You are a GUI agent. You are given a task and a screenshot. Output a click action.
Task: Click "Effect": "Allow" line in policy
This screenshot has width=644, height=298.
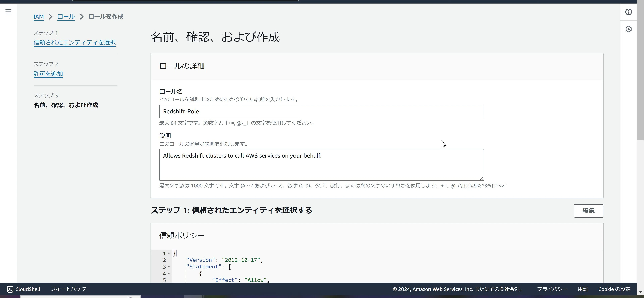(x=241, y=280)
